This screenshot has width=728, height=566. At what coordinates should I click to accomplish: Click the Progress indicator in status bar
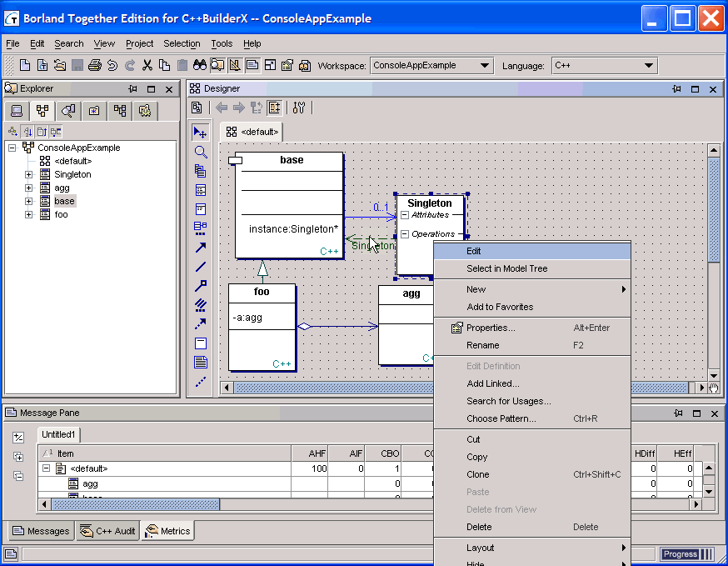pyautogui.click(x=687, y=554)
